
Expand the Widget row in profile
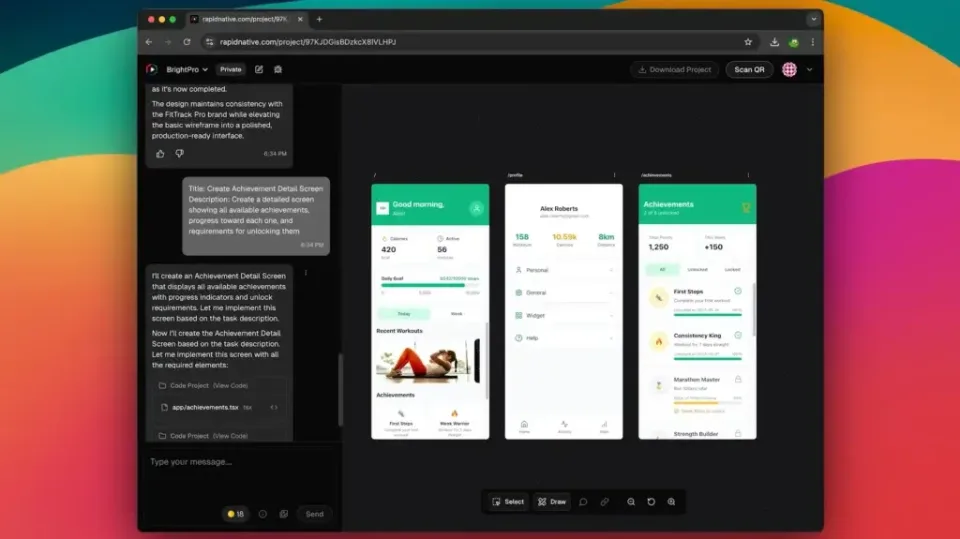(563, 315)
